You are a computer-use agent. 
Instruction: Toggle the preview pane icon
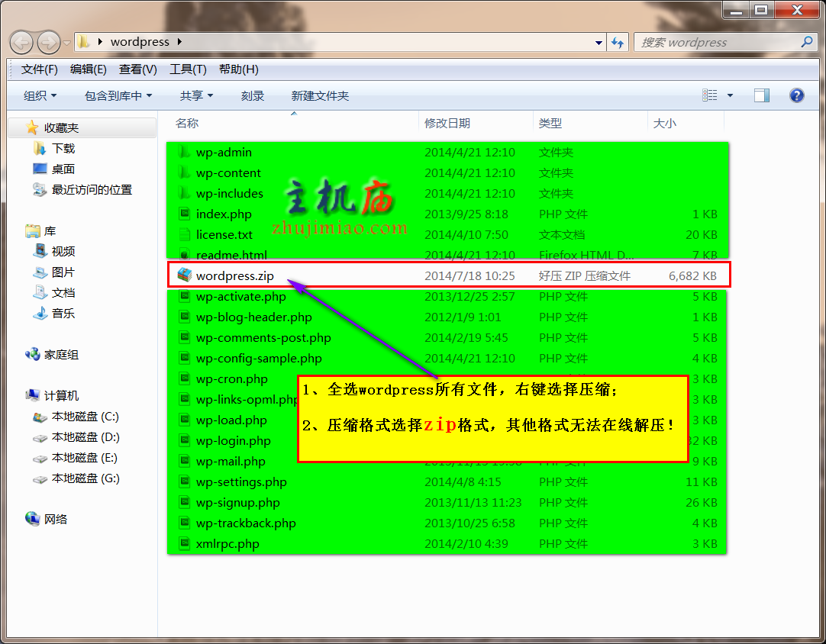pyautogui.click(x=762, y=95)
